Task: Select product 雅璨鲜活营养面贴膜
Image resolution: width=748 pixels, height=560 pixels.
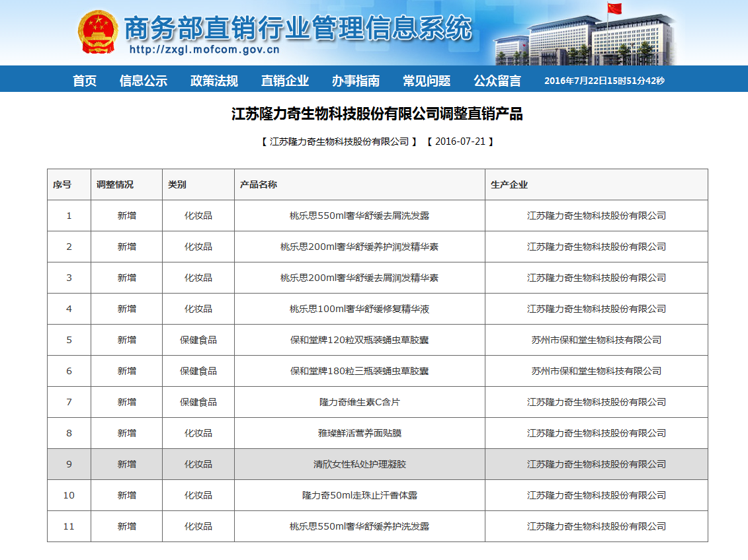Action: click(x=359, y=433)
